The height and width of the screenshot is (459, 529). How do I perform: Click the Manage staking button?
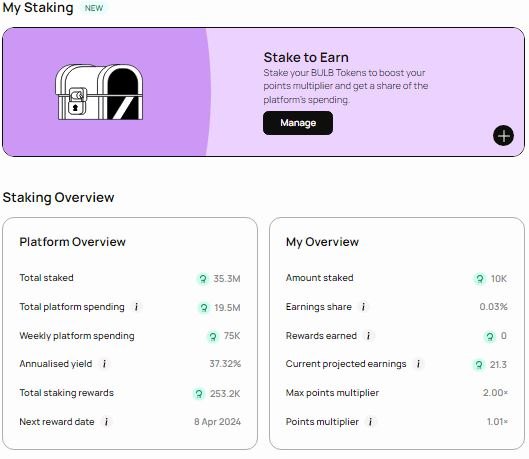pyautogui.click(x=298, y=123)
